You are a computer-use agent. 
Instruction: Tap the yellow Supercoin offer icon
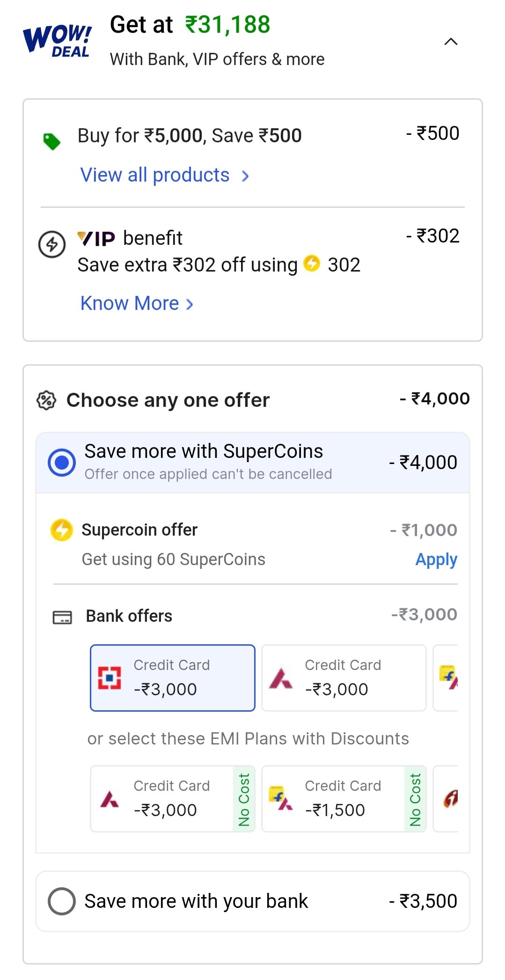[x=62, y=530]
